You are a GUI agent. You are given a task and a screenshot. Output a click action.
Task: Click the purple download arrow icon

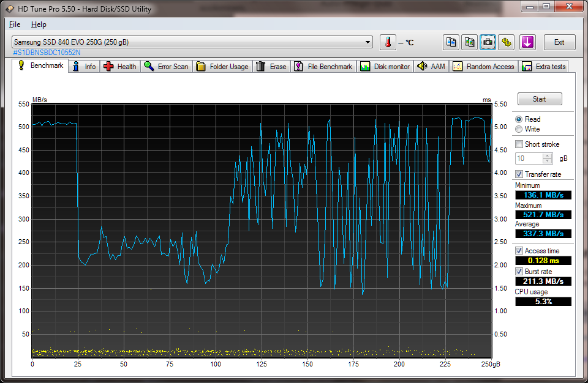(x=527, y=42)
